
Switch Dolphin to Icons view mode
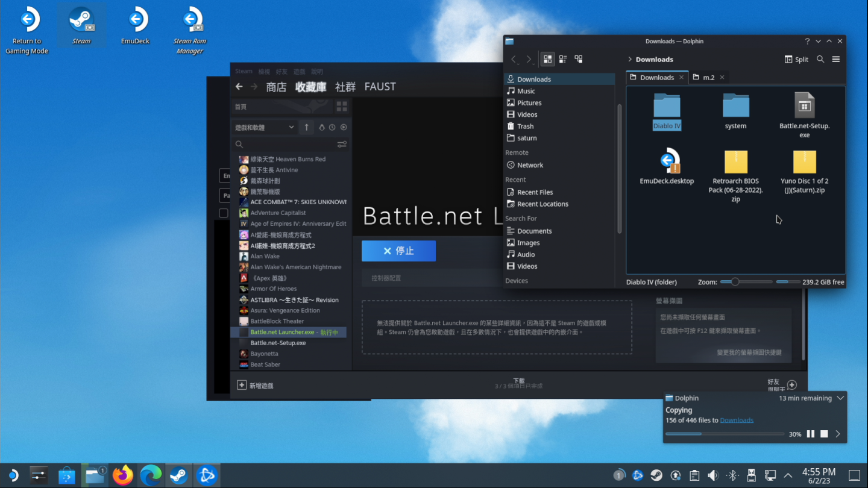click(547, 59)
